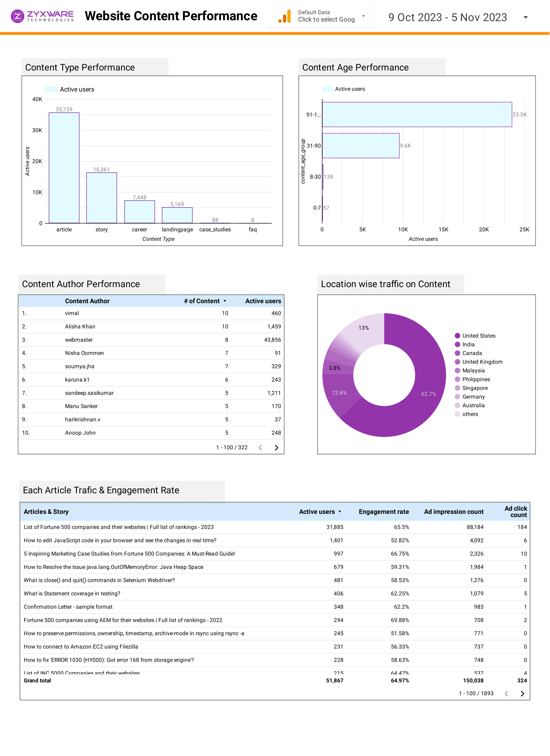The width and height of the screenshot is (550, 756).
Task: Open next page of Content Author table
Action: tap(276, 448)
